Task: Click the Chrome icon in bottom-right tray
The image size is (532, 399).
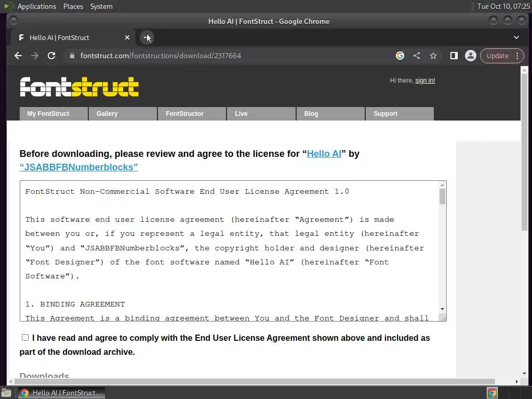Action: pos(492,393)
